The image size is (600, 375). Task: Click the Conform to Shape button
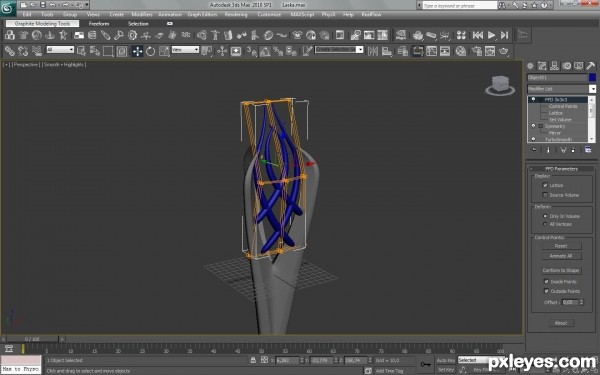pyautogui.click(x=561, y=271)
